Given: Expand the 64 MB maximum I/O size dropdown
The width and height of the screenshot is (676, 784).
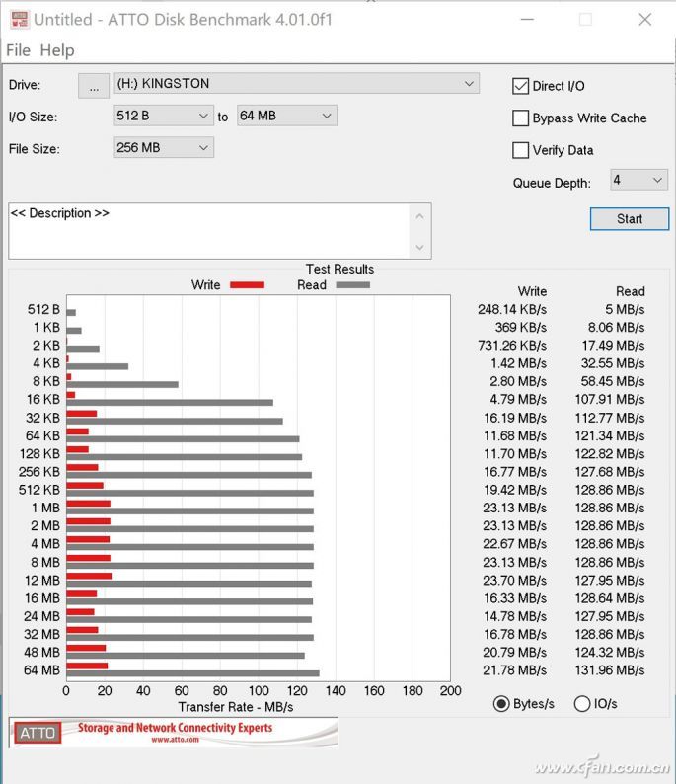Looking at the screenshot, I should point(287,116).
